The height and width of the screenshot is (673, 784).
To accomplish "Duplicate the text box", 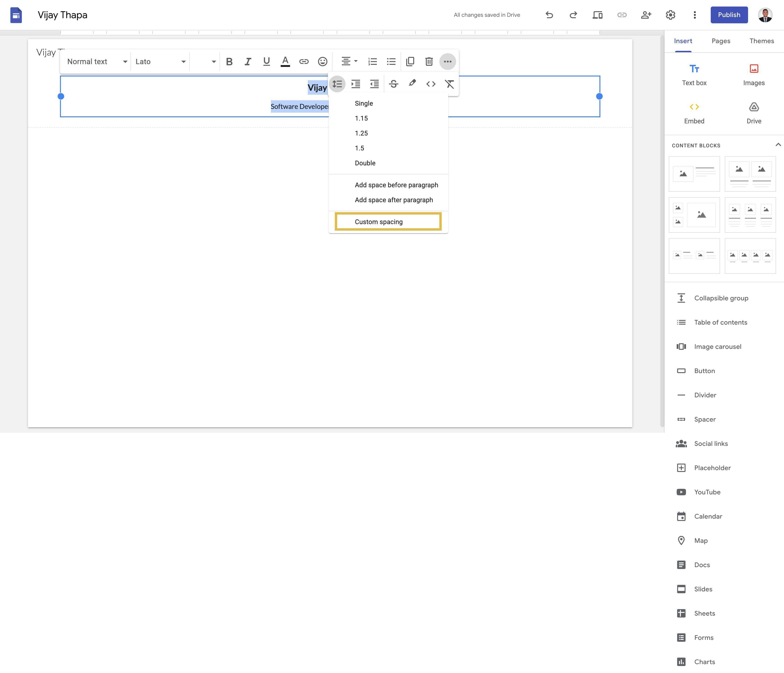I will point(410,62).
